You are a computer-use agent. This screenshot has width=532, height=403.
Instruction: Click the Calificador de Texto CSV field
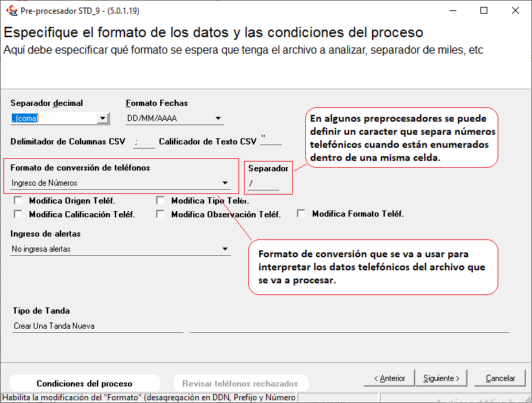point(271,142)
